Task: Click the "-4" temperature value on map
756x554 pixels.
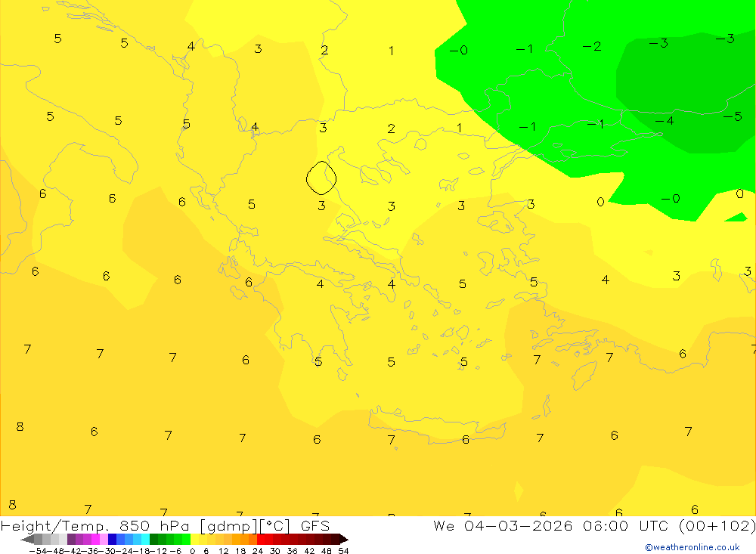Action: [x=664, y=120]
